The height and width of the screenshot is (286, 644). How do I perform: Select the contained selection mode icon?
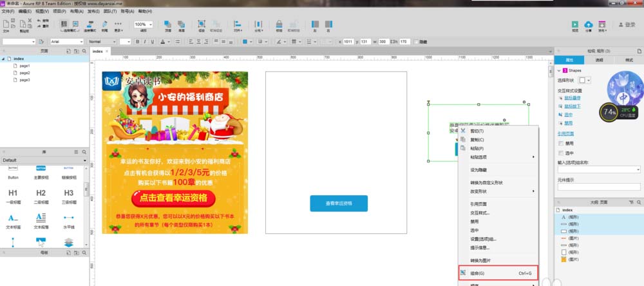[75, 24]
